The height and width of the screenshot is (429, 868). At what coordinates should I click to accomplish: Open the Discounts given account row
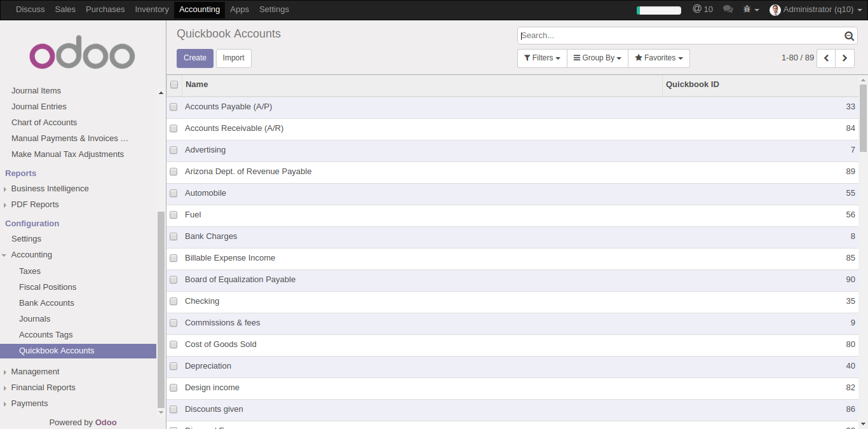point(512,409)
